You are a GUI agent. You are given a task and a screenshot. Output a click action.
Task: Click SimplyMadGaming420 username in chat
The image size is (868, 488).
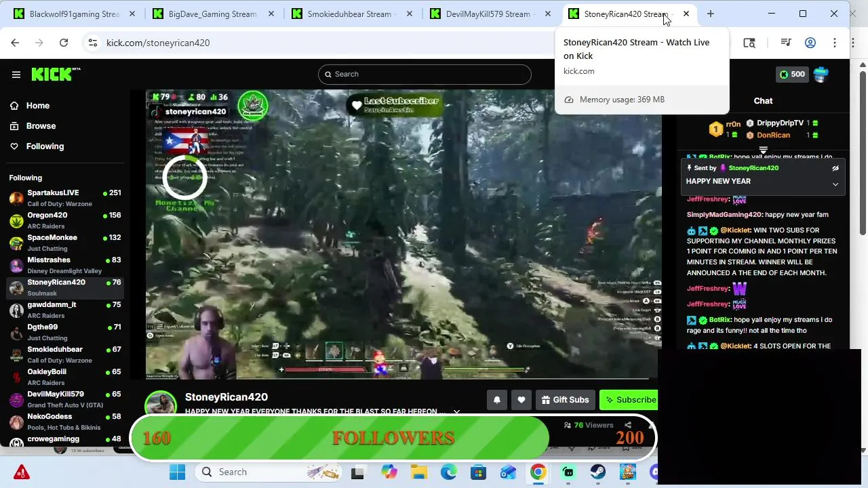click(x=724, y=215)
